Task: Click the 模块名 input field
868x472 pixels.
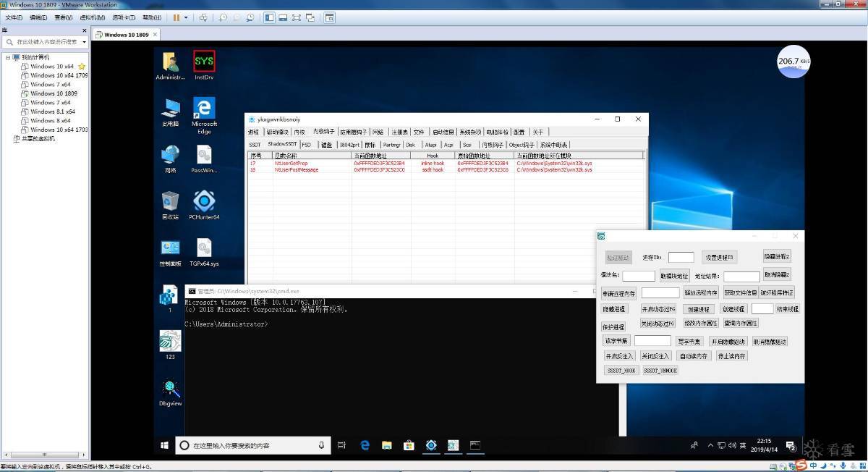Action: point(639,276)
